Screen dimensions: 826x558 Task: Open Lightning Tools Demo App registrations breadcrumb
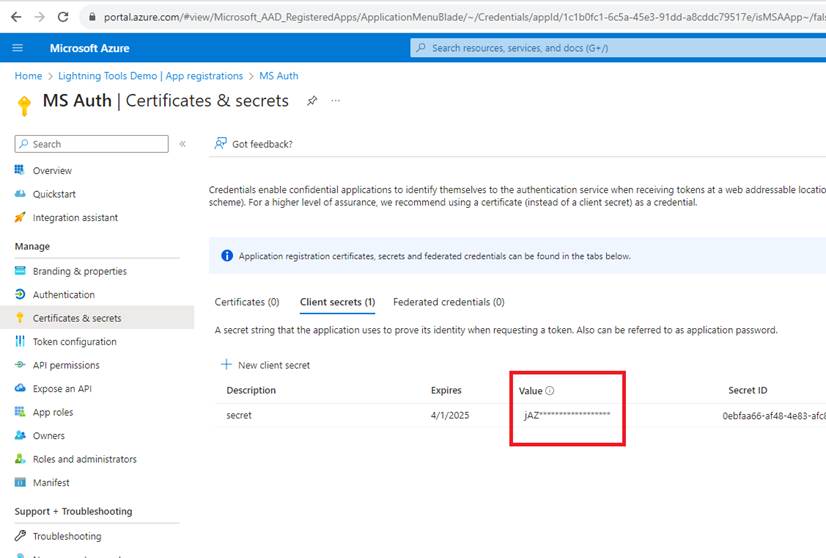(150, 76)
